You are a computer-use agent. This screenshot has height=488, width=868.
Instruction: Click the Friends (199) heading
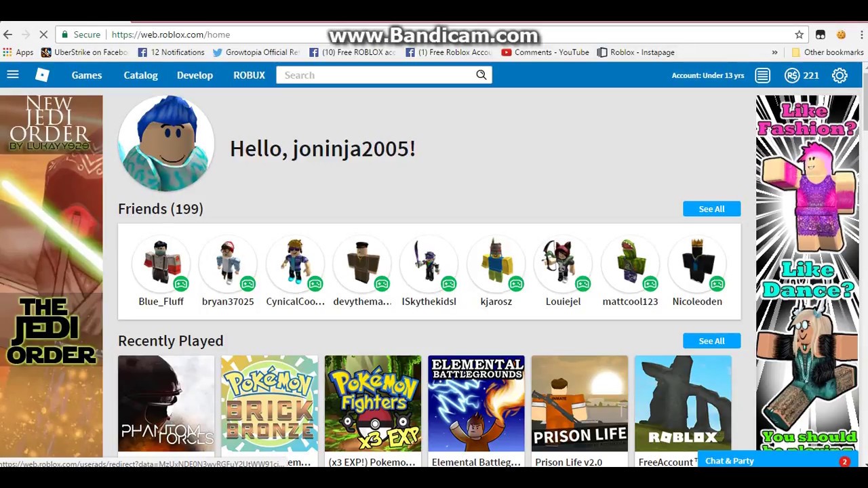click(x=161, y=209)
